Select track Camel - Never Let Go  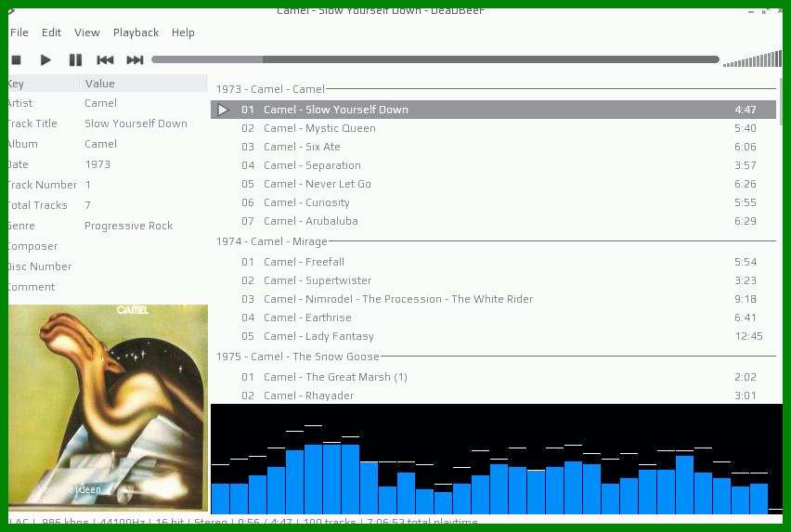click(x=493, y=184)
